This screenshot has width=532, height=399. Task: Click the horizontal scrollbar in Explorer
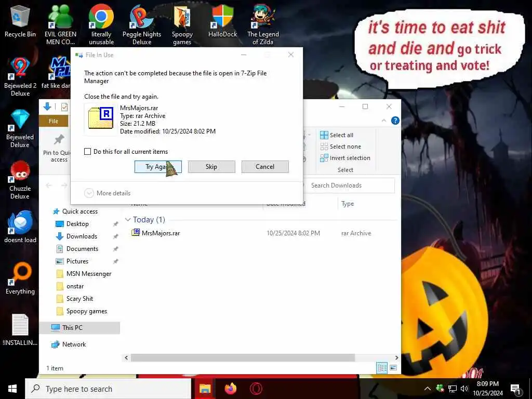[243, 357]
